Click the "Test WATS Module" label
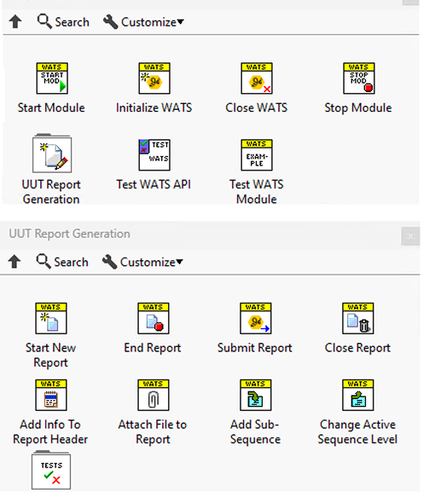 [x=257, y=192]
